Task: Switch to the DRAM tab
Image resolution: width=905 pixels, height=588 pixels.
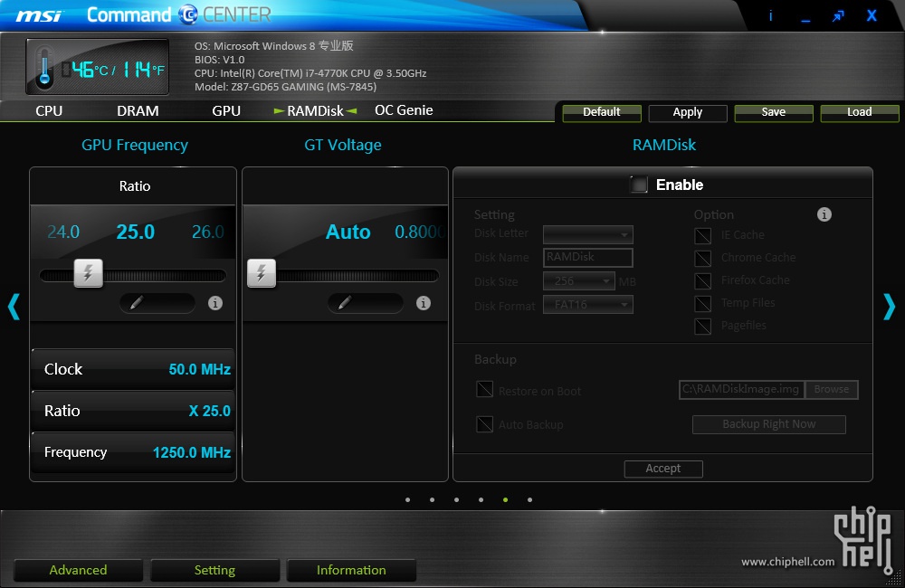Action: coord(138,110)
